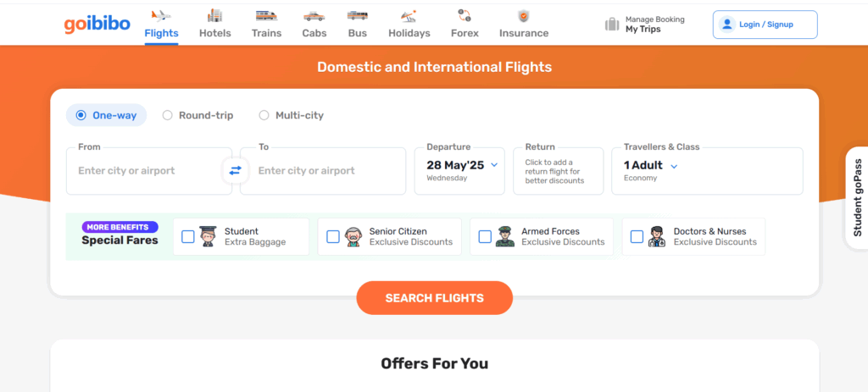Check the Armed Forces fare checkbox
The image size is (868, 392).
click(485, 237)
